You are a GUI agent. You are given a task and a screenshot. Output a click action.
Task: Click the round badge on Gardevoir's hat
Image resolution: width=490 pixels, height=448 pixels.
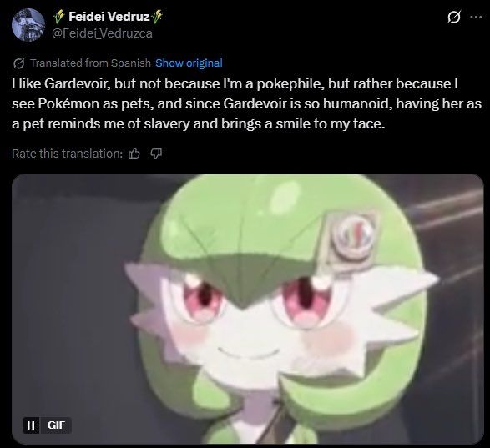coord(353,235)
